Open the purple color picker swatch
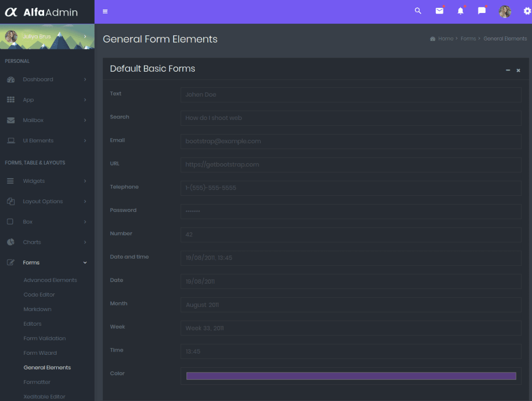 [351, 376]
